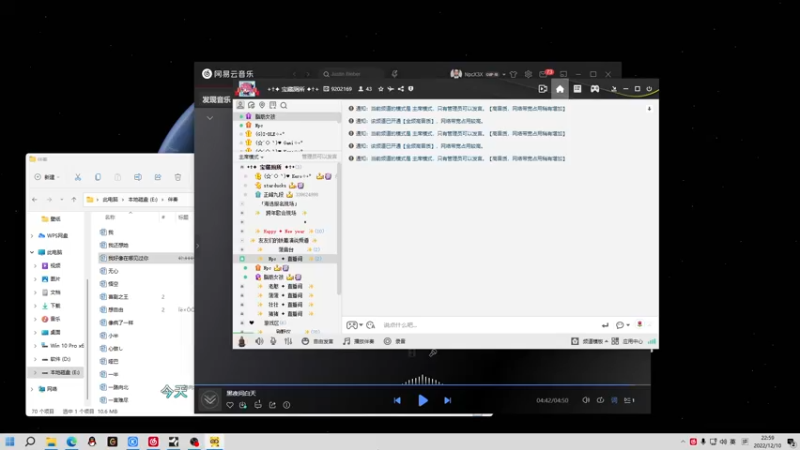Open the search icon in YY member panel

[x=284, y=105]
